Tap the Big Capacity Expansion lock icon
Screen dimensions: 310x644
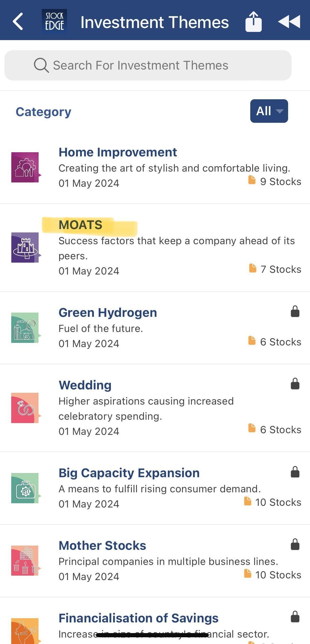point(295,472)
